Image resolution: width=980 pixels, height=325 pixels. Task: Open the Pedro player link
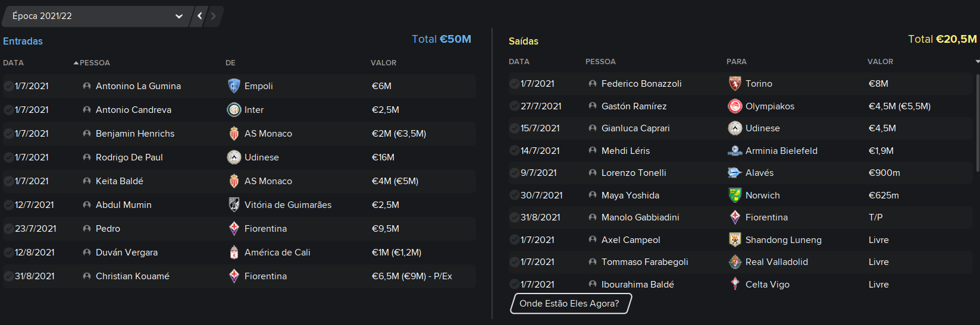108,229
